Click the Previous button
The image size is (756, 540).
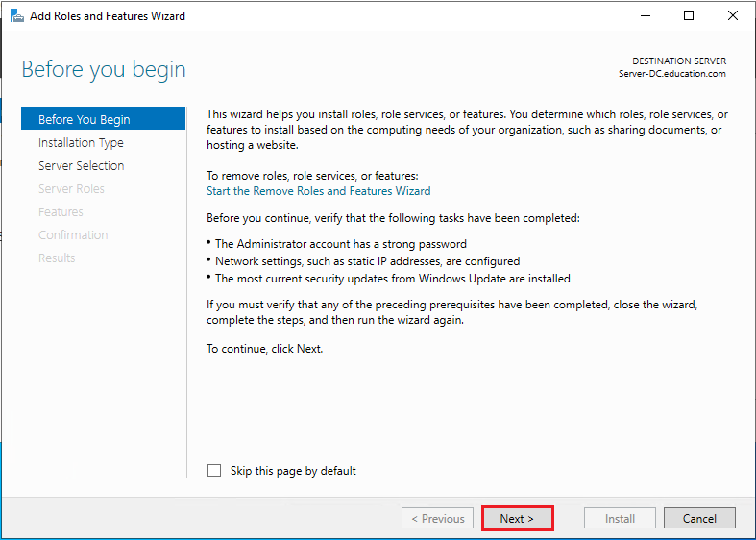point(438,518)
